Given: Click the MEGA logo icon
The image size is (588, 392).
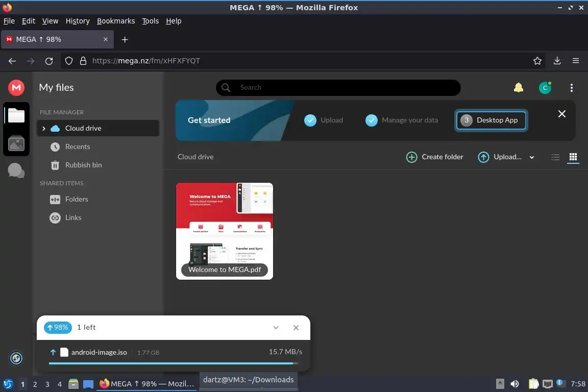Looking at the screenshot, I should (16, 88).
